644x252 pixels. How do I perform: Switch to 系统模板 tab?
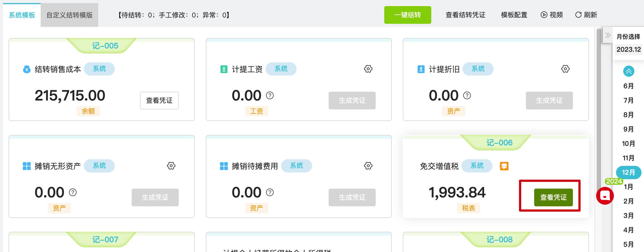tap(22, 15)
